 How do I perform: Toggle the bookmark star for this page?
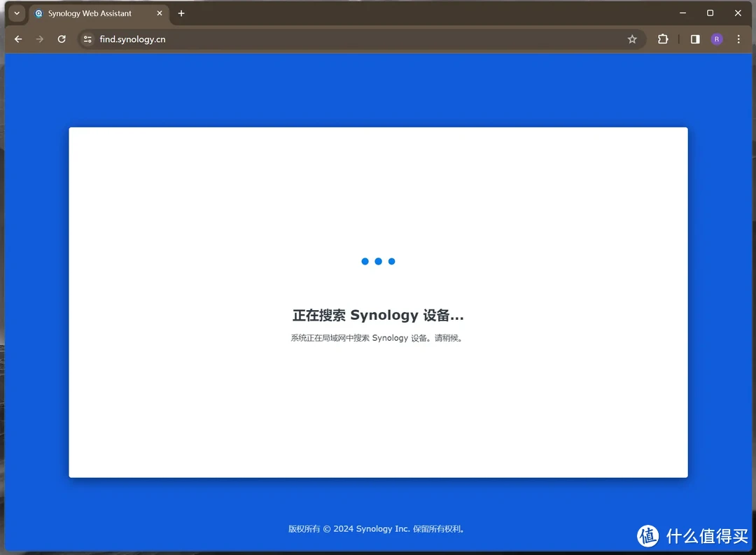pos(632,39)
